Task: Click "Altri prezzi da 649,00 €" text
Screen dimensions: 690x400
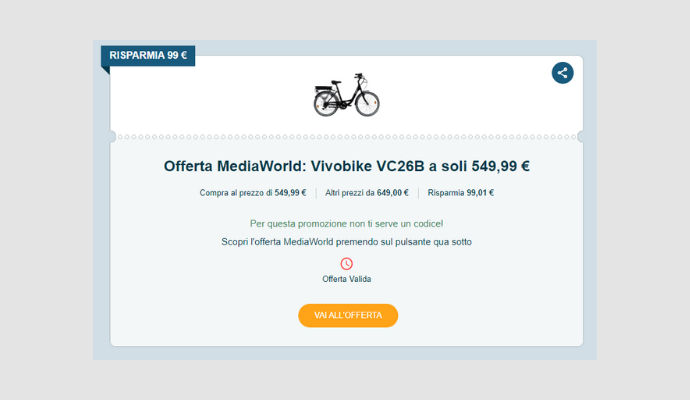Action: pos(367,193)
